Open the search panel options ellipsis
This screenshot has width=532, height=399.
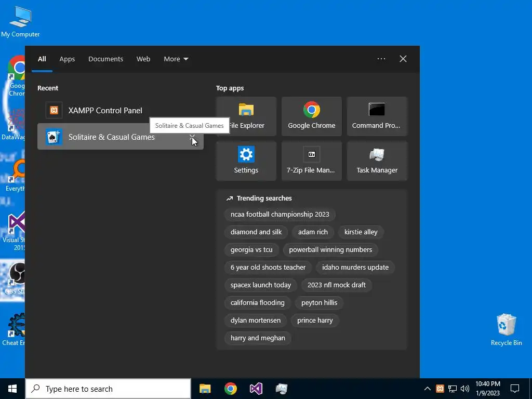tap(381, 59)
